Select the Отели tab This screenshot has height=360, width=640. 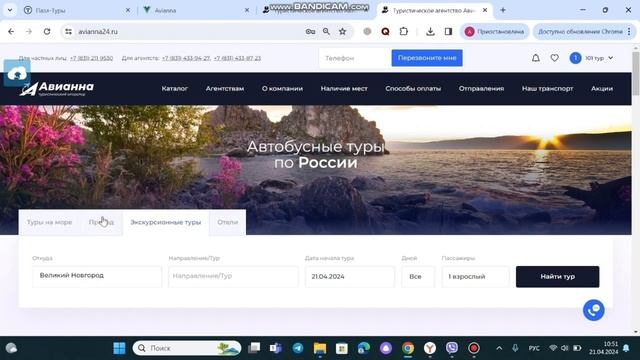click(x=227, y=222)
